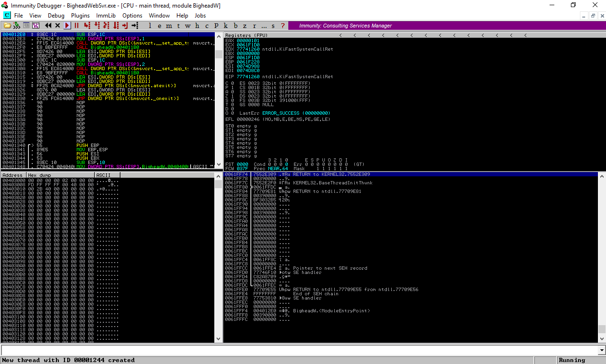The width and height of the screenshot is (606, 364).
Task: Close the debugged program with the X icon
Action: (x=58, y=26)
